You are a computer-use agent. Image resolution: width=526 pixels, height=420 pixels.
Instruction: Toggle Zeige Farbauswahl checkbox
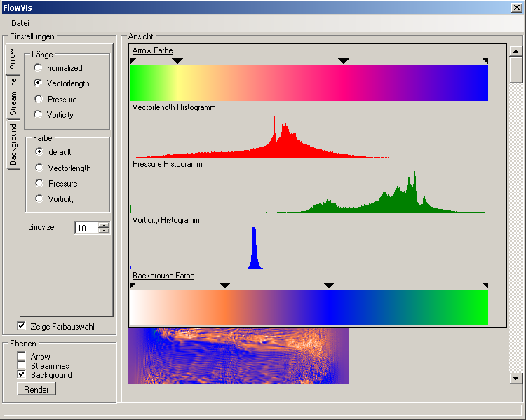click(21, 326)
